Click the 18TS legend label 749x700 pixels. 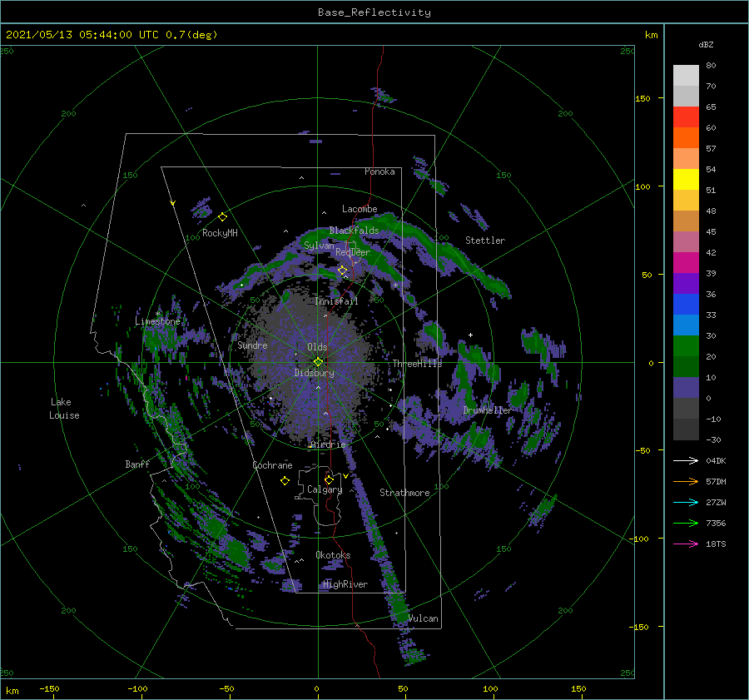[716, 544]
